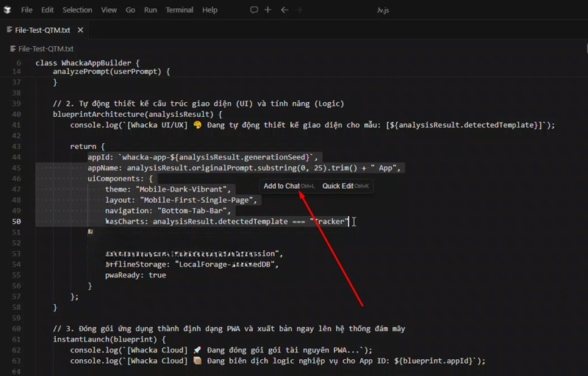This screenshot has height=376, width=588.
Task: Click the comment line starting // 2.
Action: click(x=198, y=104)
